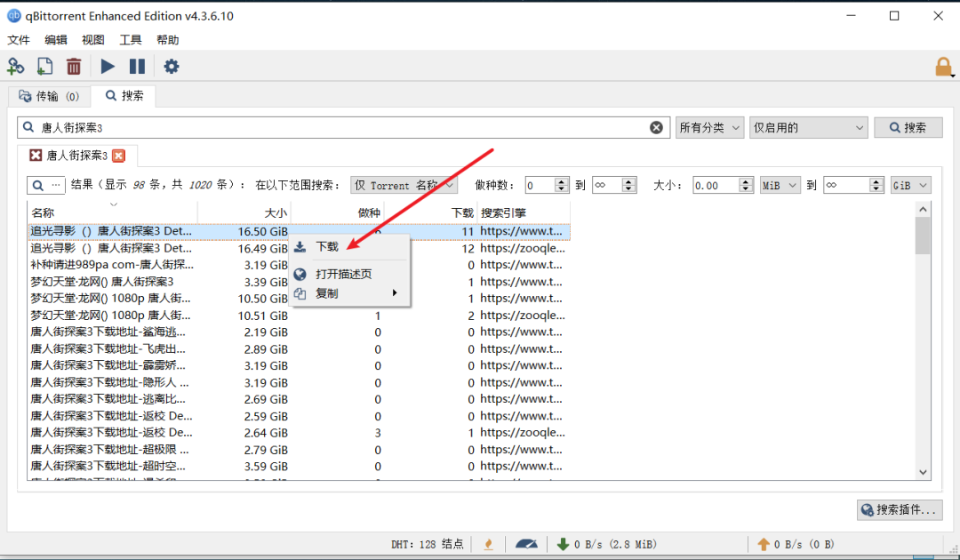Sort by the 做种 column header

(x=338, y=213)
